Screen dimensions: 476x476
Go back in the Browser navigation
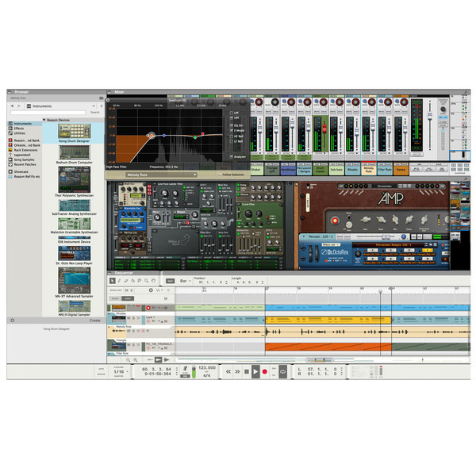tap(12, 106)
